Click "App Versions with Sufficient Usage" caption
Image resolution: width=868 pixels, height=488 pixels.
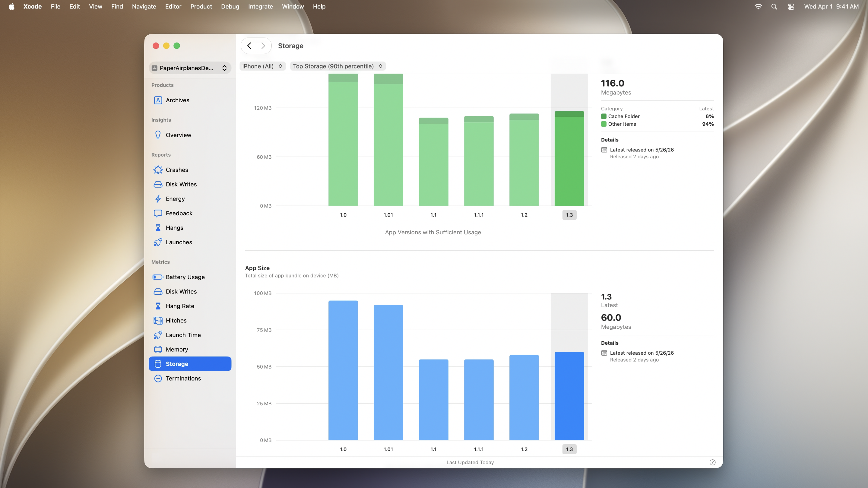click(x=433, y=232)
